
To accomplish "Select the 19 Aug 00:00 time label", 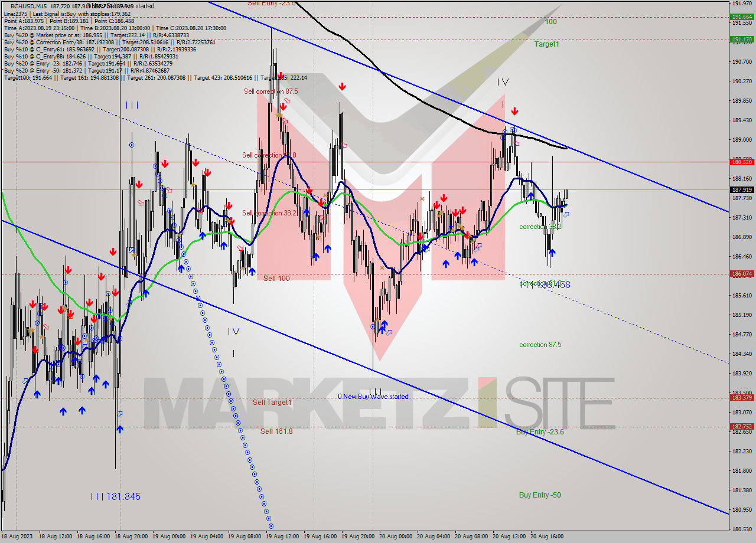I will pos(168,537).
